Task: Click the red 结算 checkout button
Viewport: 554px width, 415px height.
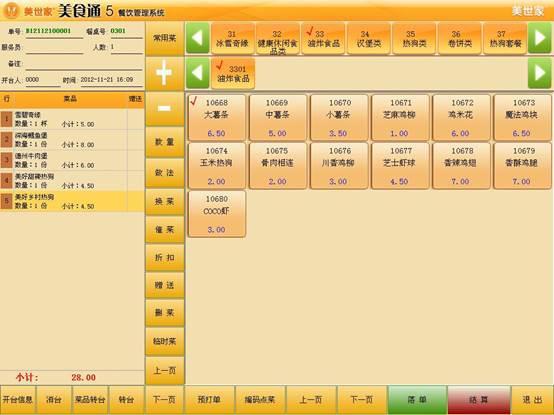Action: (x=479, y=400)
